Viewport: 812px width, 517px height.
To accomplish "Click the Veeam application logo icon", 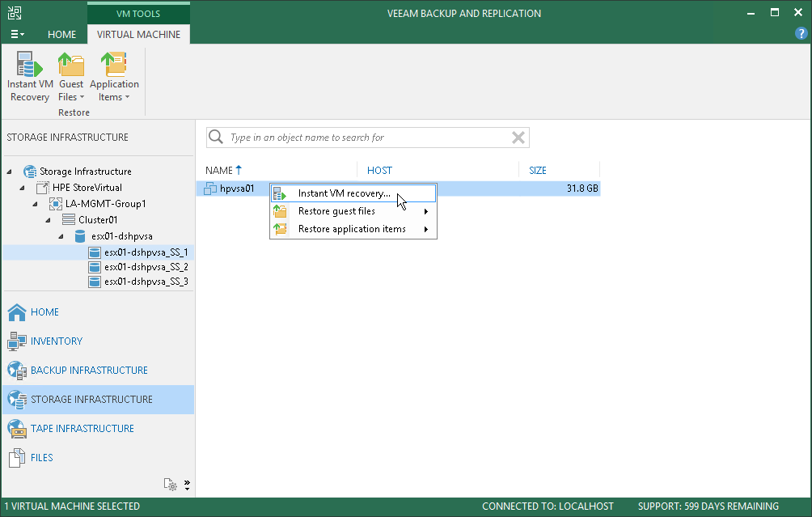I will point(15,13).
